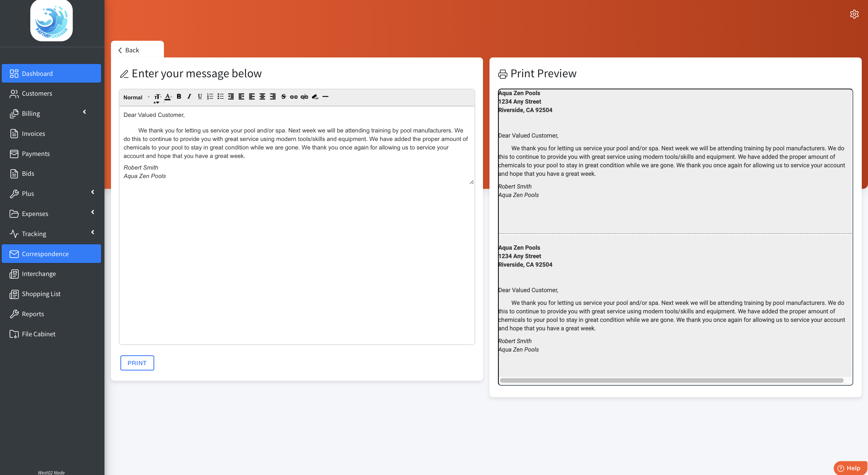Center-align the message text
868x475 pixels.
tap(262, 97)
